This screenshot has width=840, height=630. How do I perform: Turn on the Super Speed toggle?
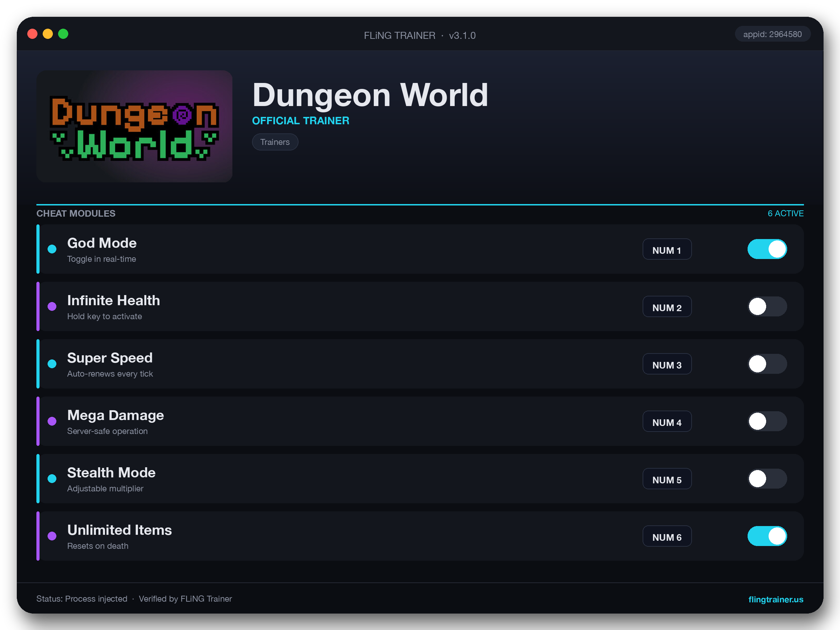[x=767, y=364]
